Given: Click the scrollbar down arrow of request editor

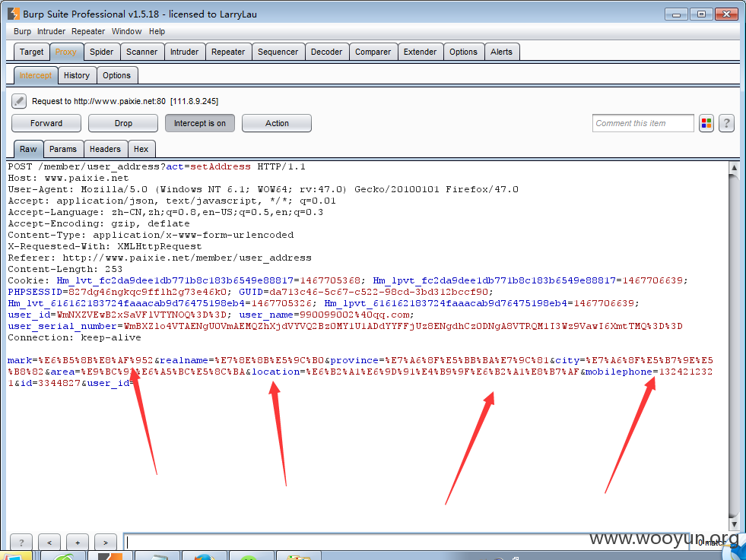Looking at the screenshot, I should [734, 524].
